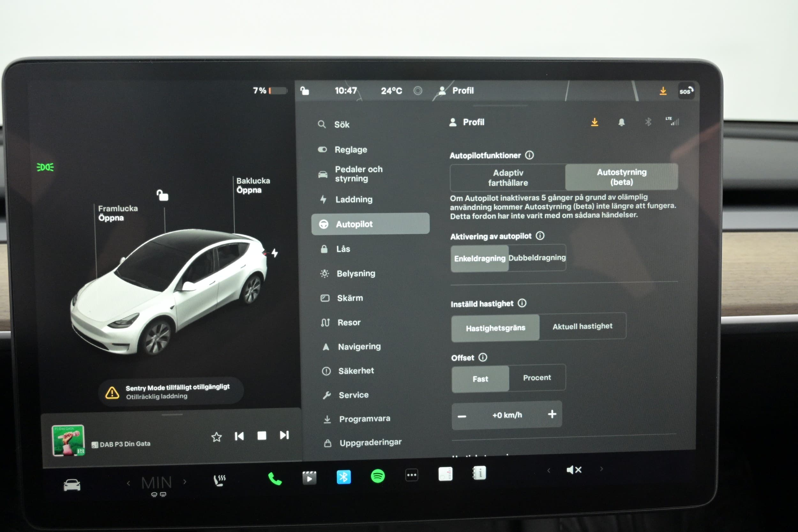The height and width of the screenshot is (532, 798).
Task: Choose Procent offset option
Action: [x=537, y=378]
